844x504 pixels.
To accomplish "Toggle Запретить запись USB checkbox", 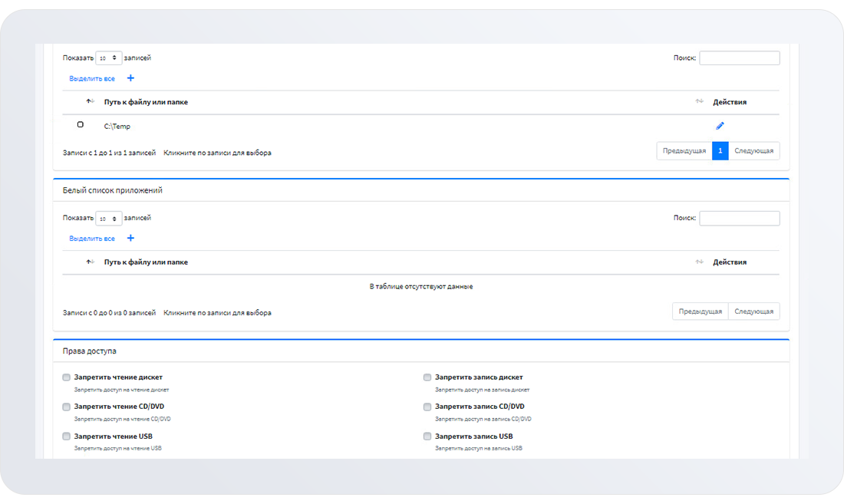I will click(x=427, y=436).
